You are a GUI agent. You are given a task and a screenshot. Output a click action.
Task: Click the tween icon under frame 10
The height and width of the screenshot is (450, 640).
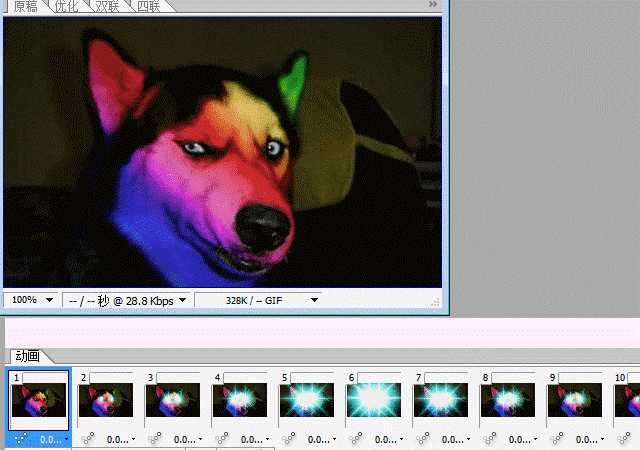point(624,439)
